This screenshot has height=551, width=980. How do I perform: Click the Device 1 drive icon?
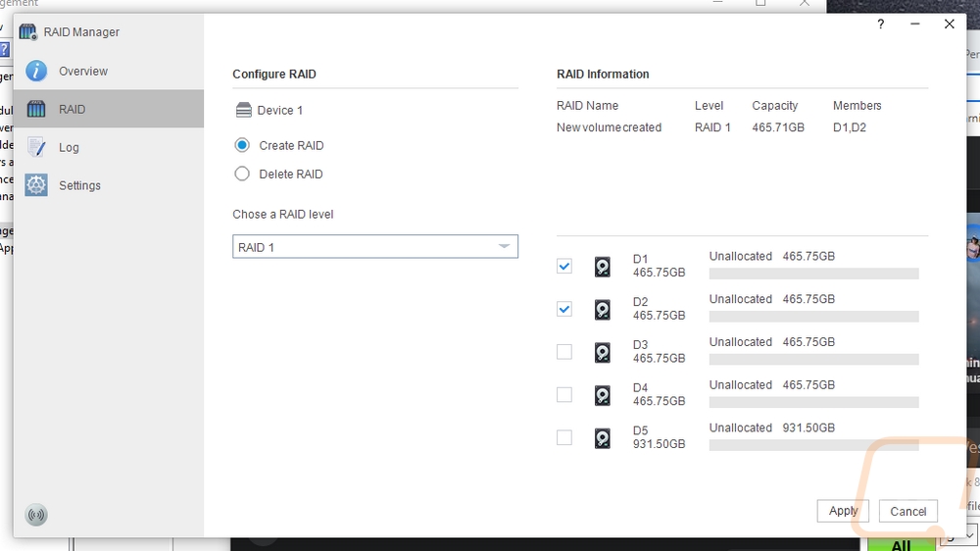pyautogui.click(x=244, y=110)
